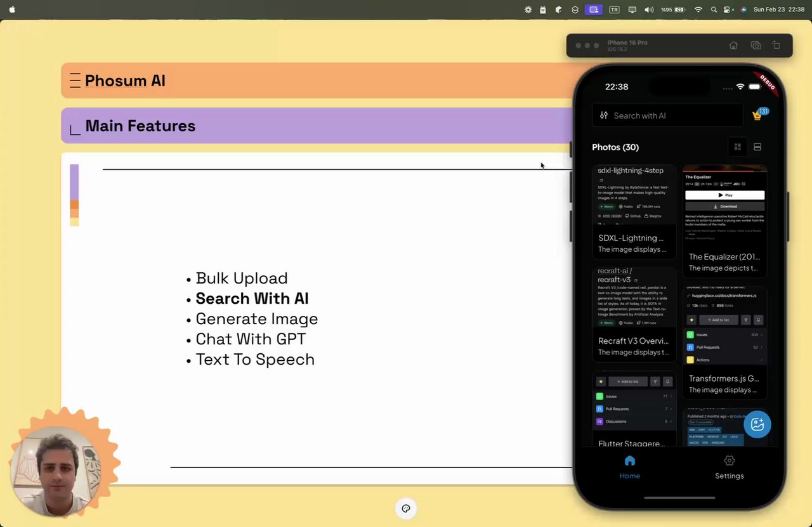The width and height of the screenshot is (812, 527).
Task: Click the Text To Speech bullet
Action: point(255,360)
